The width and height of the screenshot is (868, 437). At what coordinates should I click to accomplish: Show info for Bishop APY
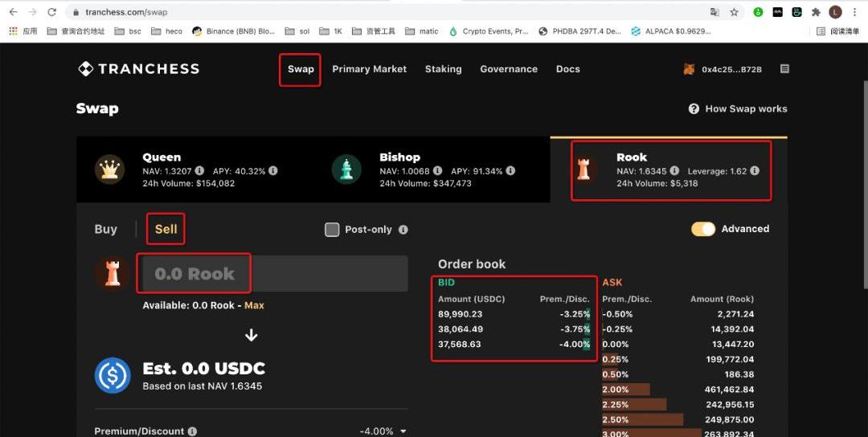tap(510, 171)
